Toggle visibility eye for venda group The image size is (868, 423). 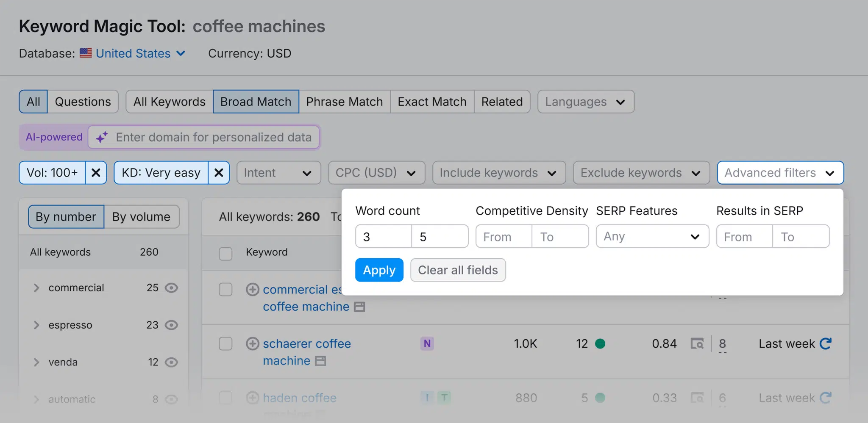click(171, 362)
